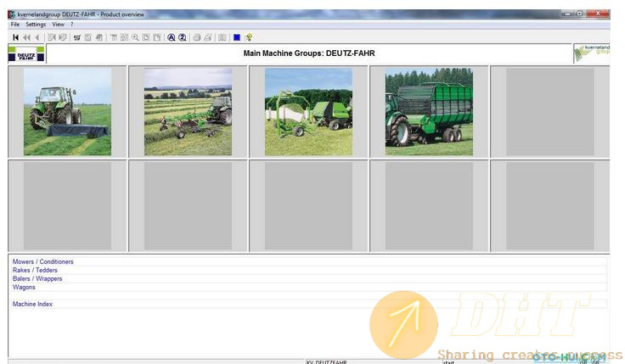Click the greyed open-book toolbar icon
The width and height of the screenshot is (625, 364).
click(222, 37)
